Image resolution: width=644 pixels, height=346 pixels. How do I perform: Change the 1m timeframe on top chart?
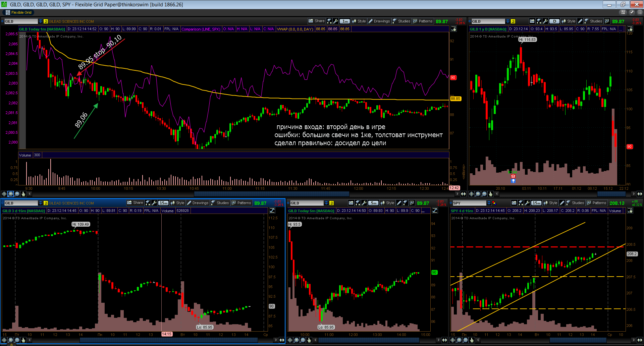coord(345,21)
